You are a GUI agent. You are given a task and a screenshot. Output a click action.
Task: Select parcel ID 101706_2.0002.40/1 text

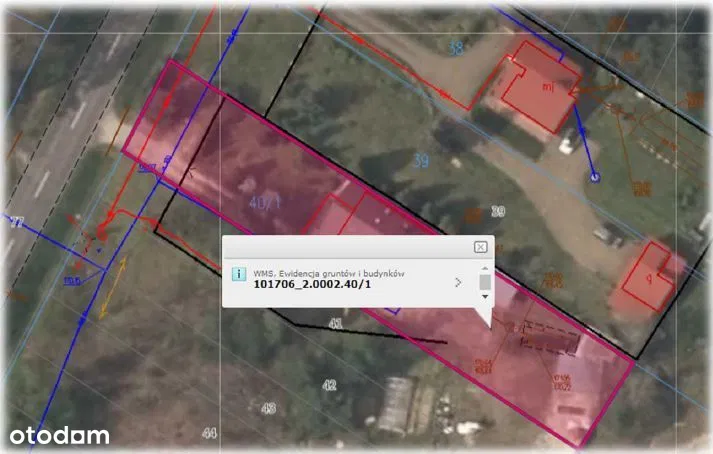310,284
